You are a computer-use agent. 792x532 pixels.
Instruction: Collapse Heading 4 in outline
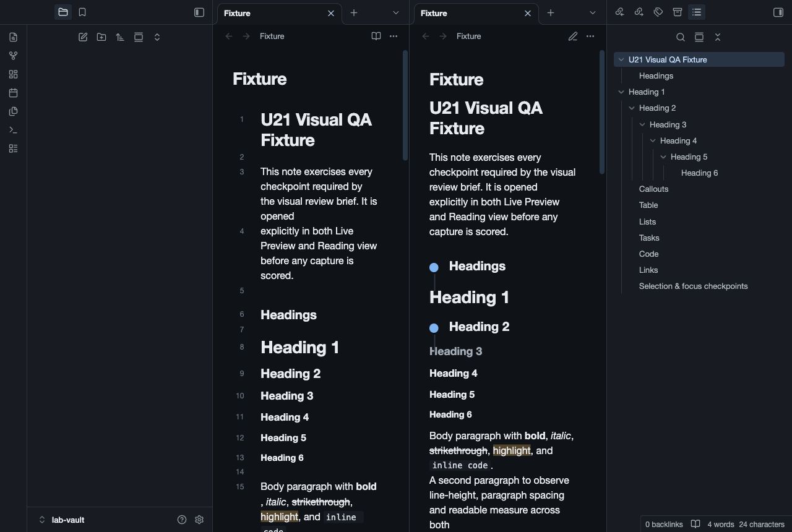click(x=653, y=141)
